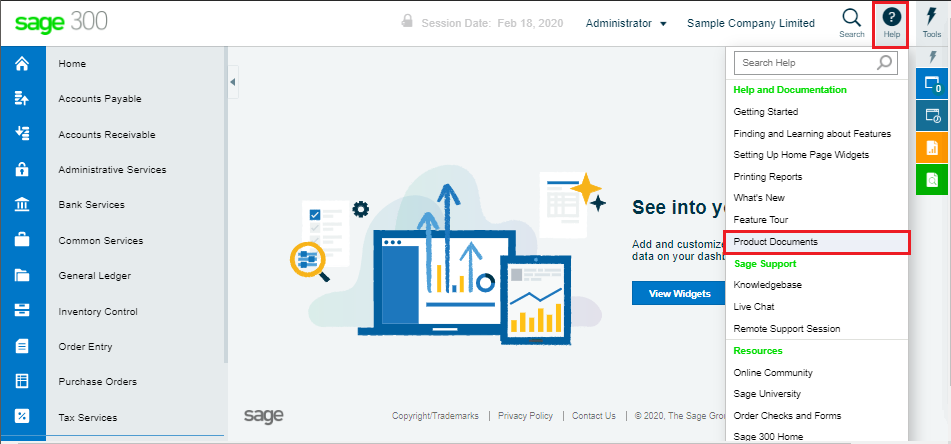Click the Tax Services percent icon
The height and width of the screenshot is (444, 951).
pyautogui.click(x=22, y=417)
